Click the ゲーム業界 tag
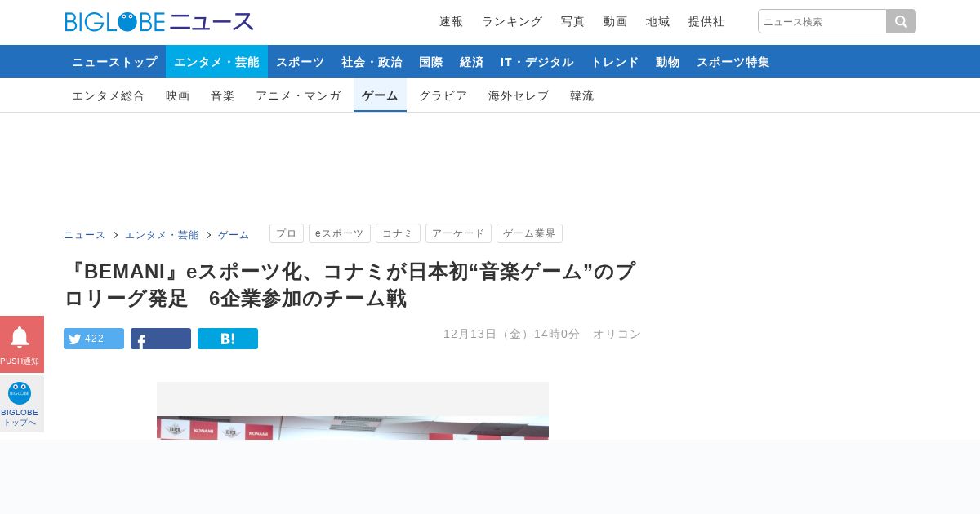 point(529,233)
